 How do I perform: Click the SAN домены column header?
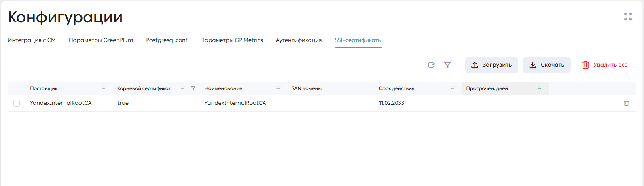point(307,88)
